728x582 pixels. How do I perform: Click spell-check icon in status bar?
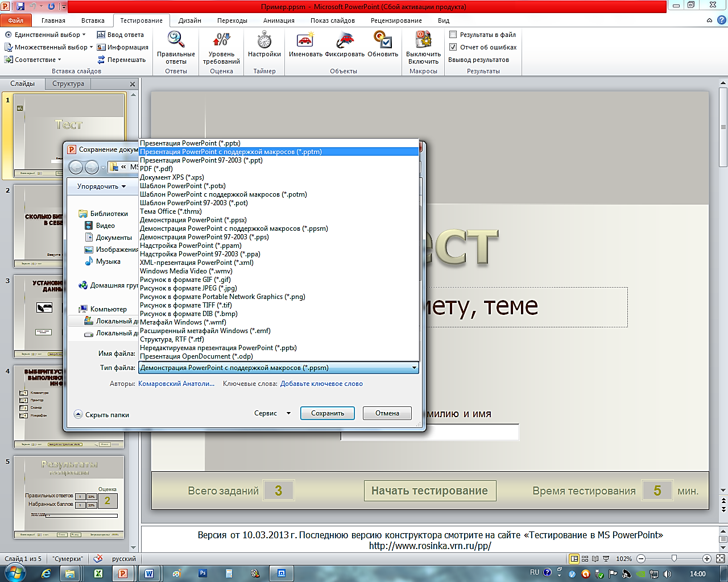[x=98, y=559]
